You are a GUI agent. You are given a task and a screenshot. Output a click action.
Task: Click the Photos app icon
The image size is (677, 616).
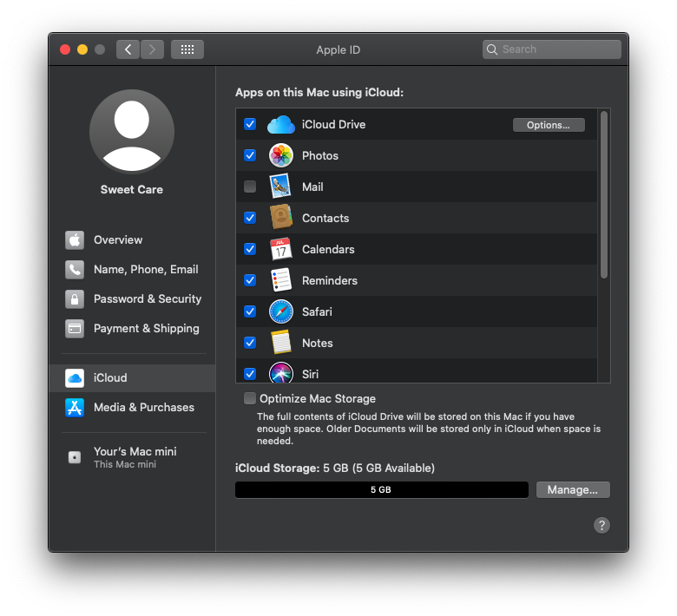tap(280, 155)
